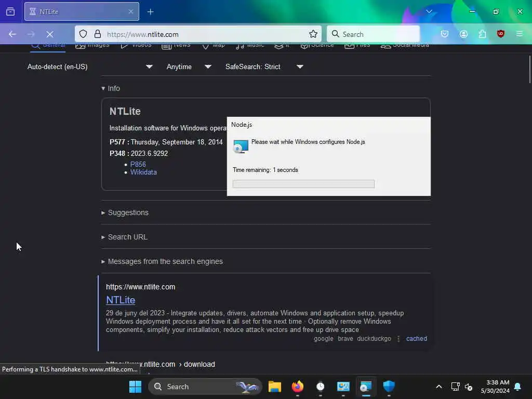The height and width of the screenshot is (399, 532).
Task: Open the Wikidata link
Action: [143, 172]
